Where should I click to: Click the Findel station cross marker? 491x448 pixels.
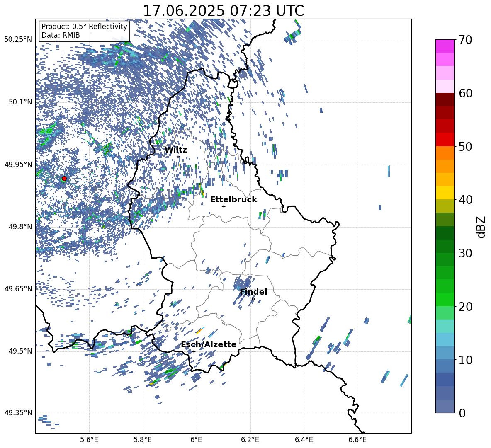[x=253, y=299]
